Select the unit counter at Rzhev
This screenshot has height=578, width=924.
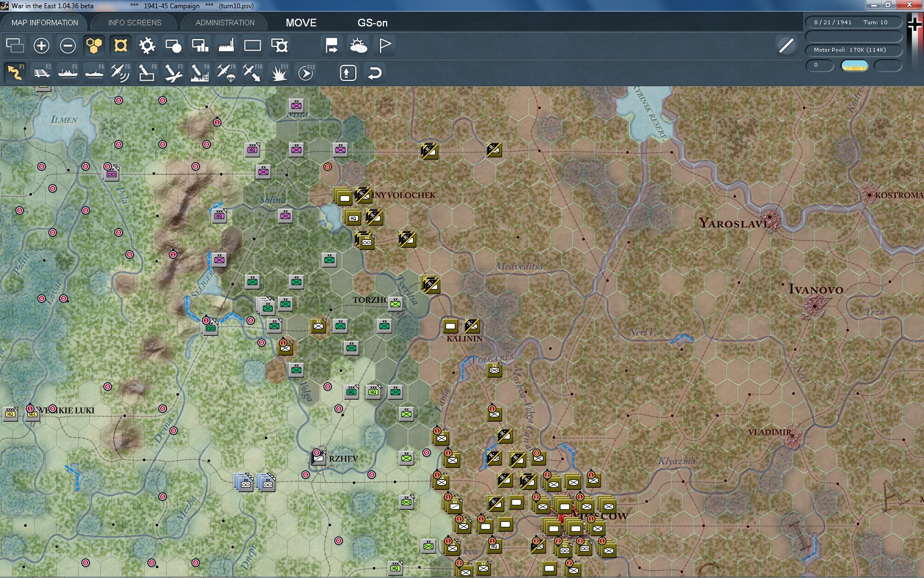(318, 457)
